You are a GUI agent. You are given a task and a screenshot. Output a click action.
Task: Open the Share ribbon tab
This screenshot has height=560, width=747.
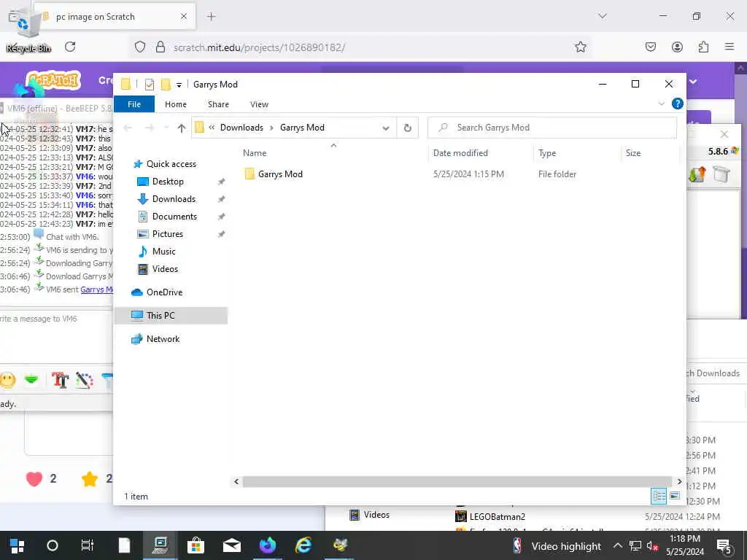click(218, 104)
